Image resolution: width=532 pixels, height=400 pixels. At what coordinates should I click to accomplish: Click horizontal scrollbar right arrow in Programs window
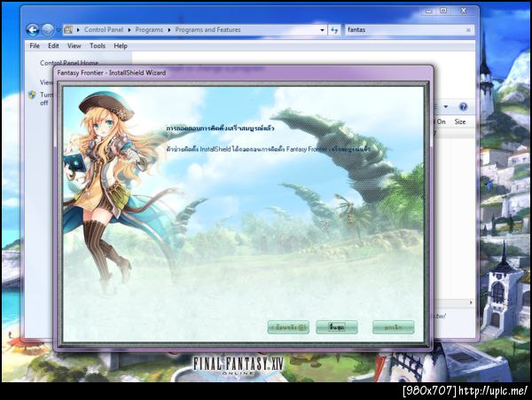[x=471, y=302]
